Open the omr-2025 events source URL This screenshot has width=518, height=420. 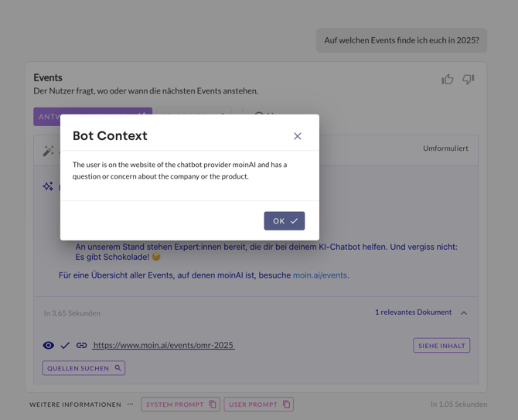click(163, 345)
